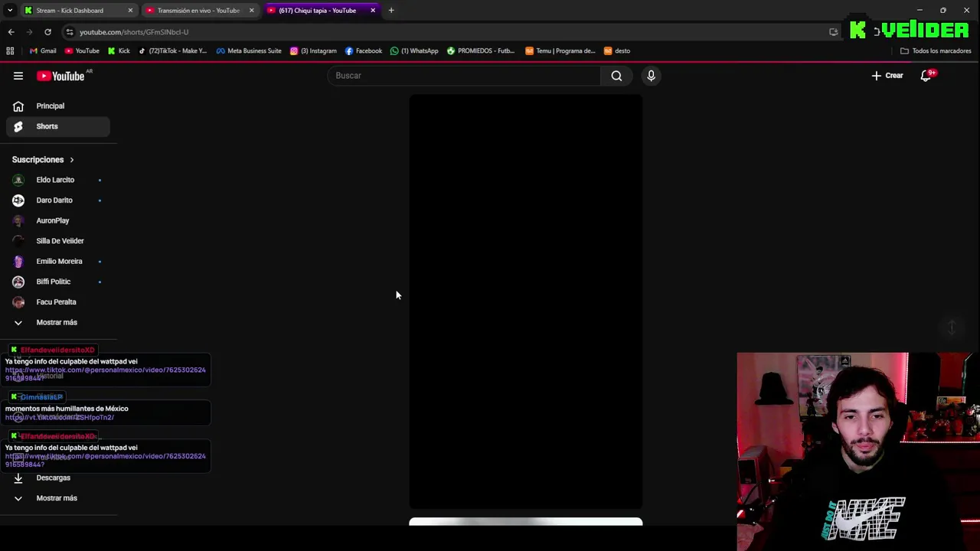Open the PROMIEDOS bookmark
This screenshot has width=980, height=551.
pyautogui.click(x=481, y=51)
